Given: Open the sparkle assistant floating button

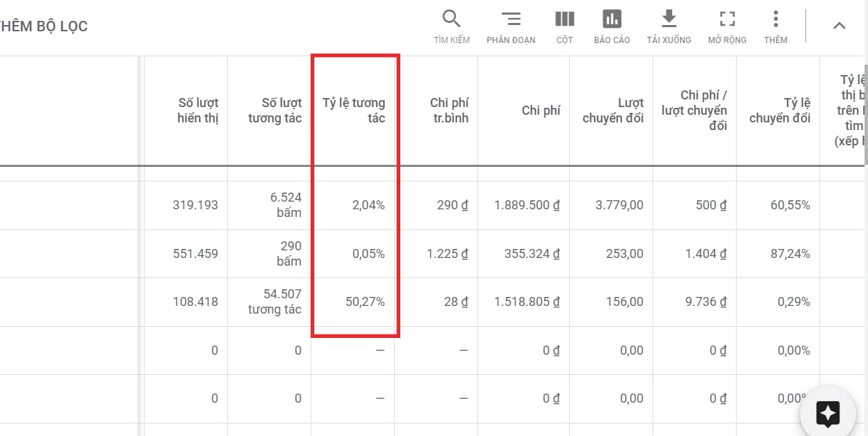Looking at the screenshot, I should (x=828, y=414).
